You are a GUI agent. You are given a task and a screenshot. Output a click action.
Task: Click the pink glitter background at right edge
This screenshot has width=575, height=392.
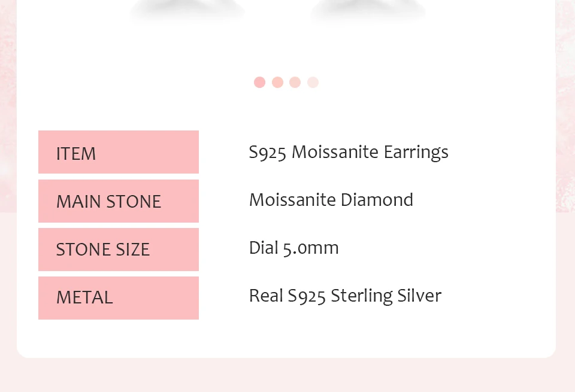click(565, 120)
